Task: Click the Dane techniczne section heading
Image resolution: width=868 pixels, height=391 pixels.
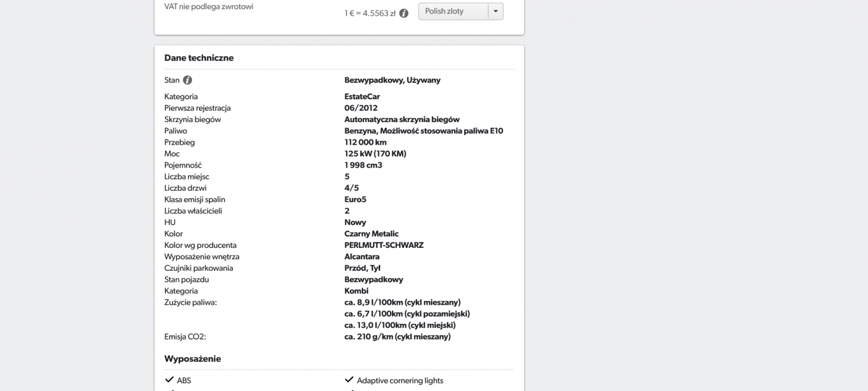Action: tap(199, 58)
